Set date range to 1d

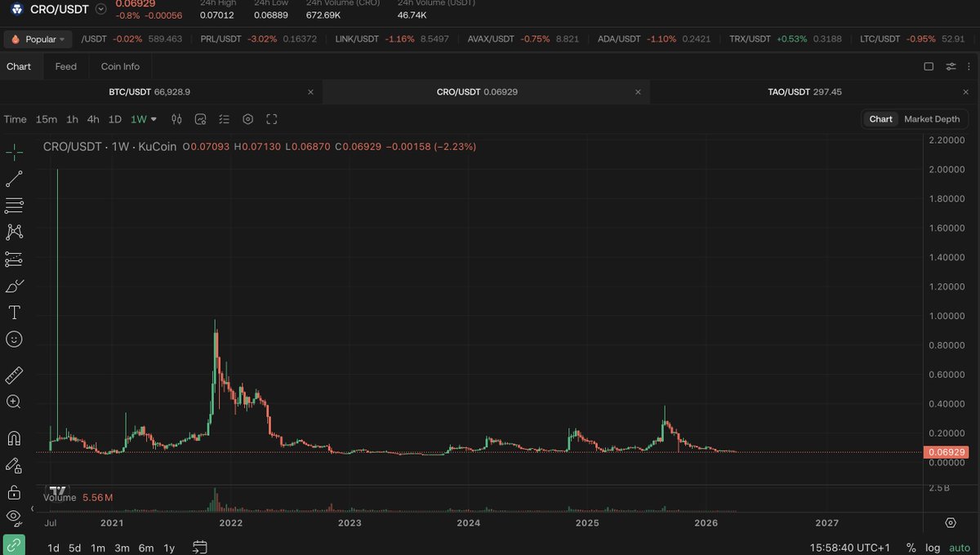pos(53,548)
